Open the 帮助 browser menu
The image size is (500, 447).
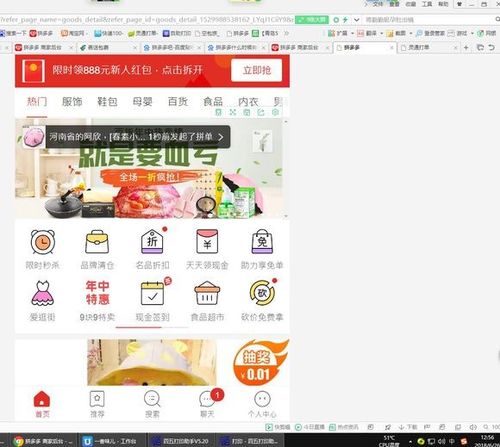443,4
